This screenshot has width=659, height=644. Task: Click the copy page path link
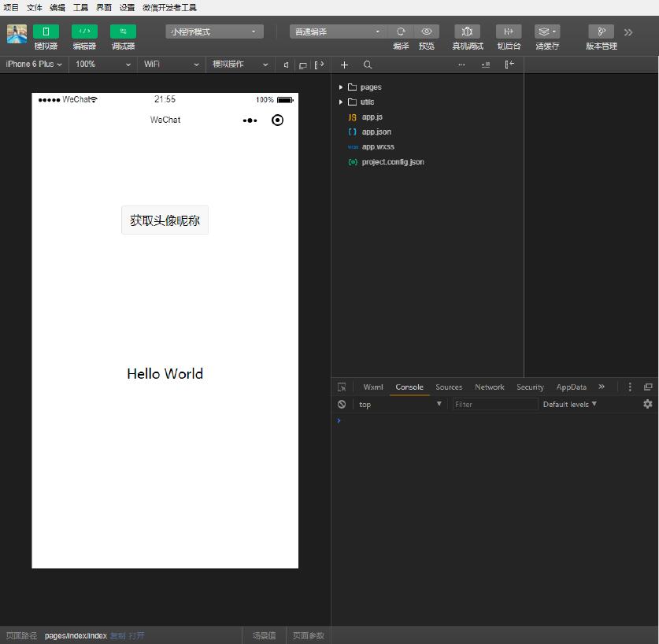pyautogui.click(x=117, y=635)
